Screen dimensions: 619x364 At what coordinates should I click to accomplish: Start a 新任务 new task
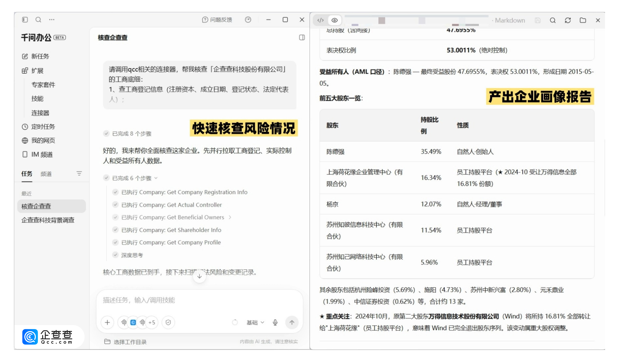point(36,56)
